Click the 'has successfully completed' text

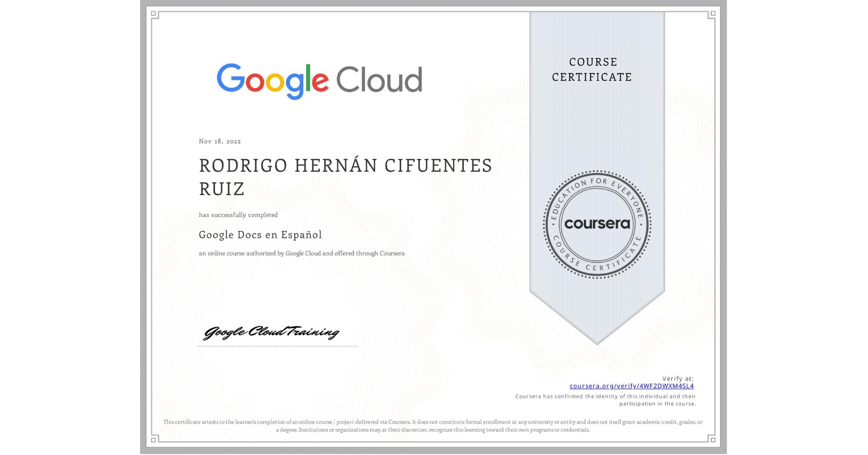(x=238, y=215)
